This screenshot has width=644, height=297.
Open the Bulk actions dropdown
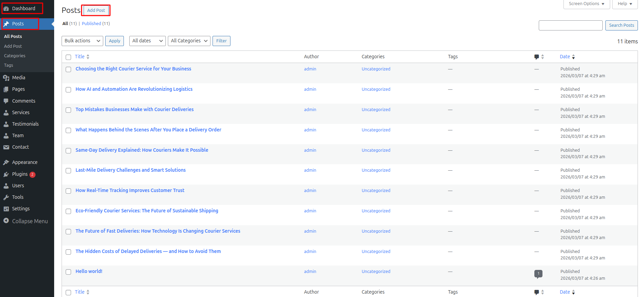pyautogui.click(x=83, y=41)
